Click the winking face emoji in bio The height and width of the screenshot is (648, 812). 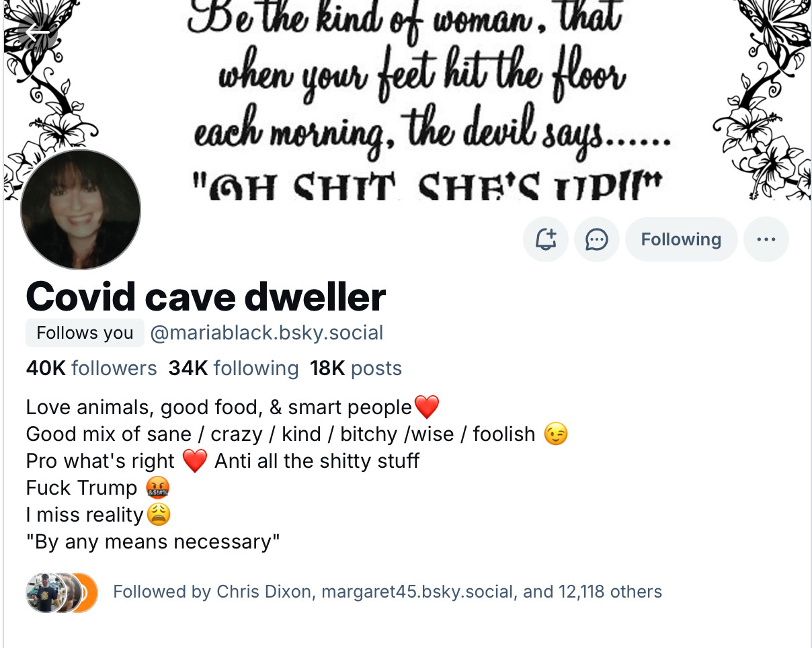pos(555,434)
